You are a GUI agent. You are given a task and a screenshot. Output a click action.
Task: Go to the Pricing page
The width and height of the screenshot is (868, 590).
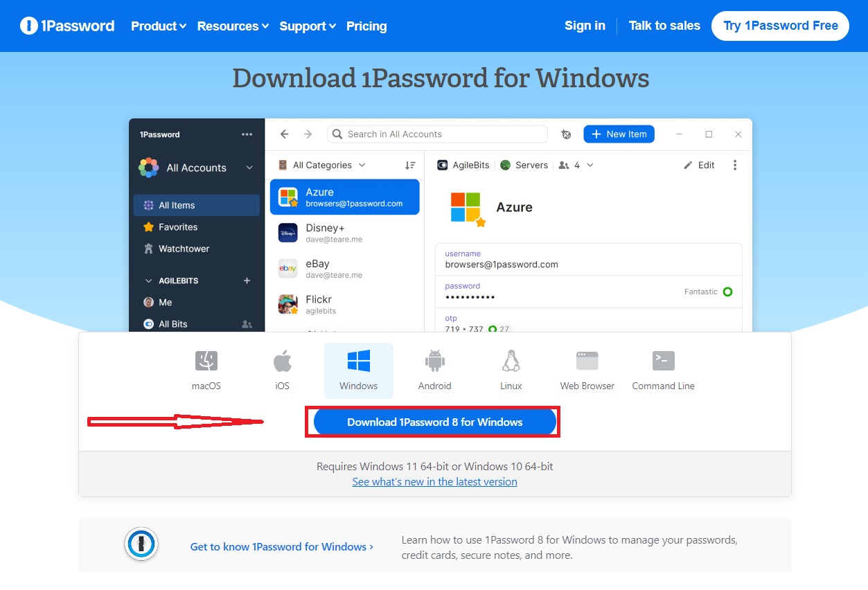(x=366, y=26)
